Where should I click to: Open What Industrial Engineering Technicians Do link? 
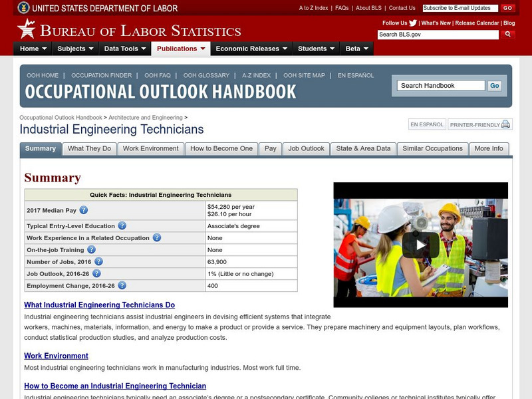[99, 305]
